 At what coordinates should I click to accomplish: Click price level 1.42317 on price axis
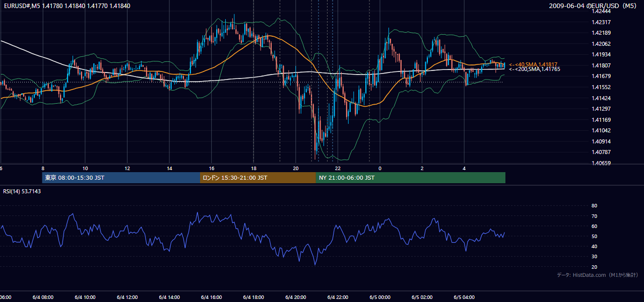coord(602,22)
